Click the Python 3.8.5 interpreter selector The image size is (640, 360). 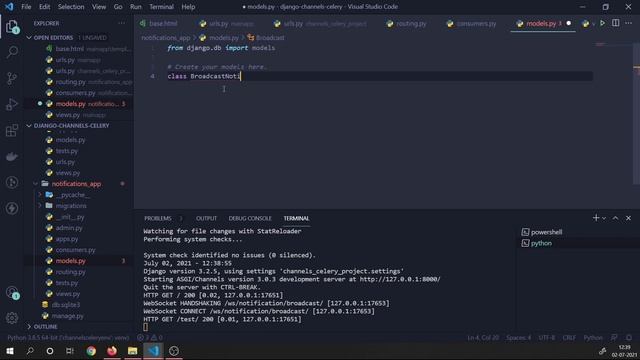click(68, 338)
